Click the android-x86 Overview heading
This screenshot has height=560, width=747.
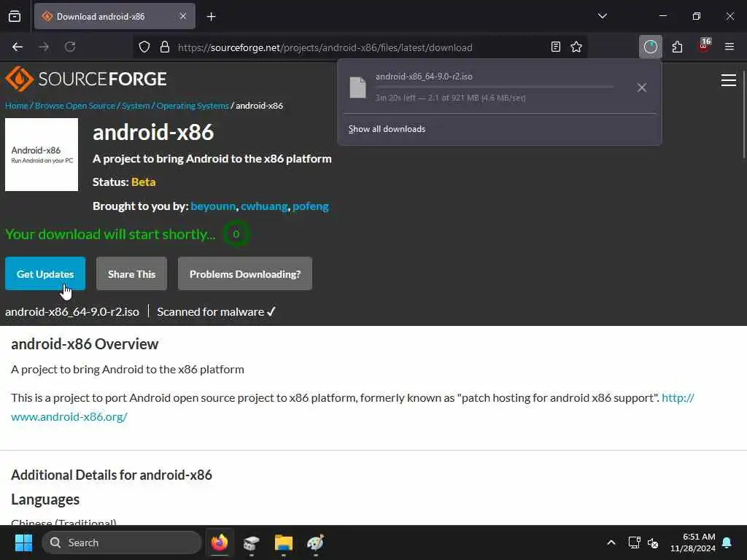[85, 344]
